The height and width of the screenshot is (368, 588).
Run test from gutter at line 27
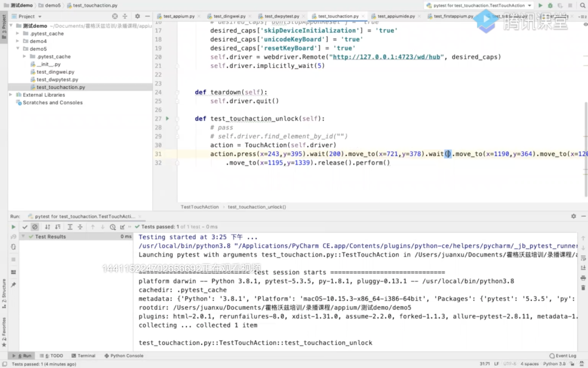(x=167, y=119)
